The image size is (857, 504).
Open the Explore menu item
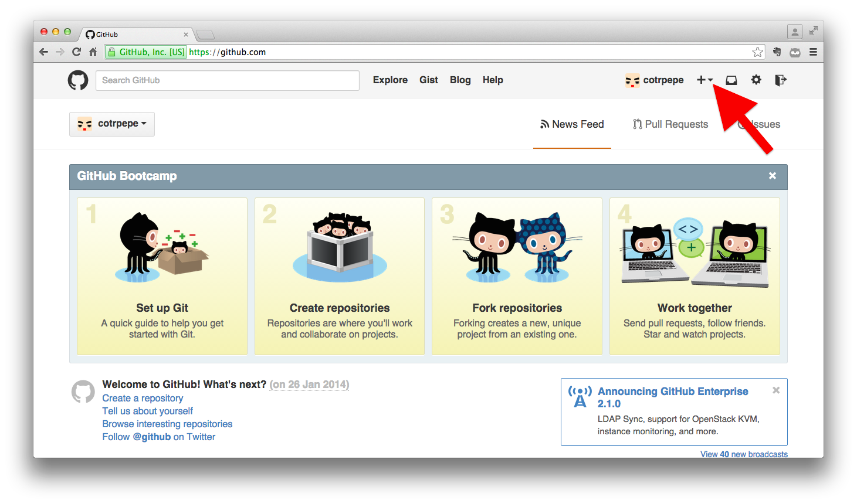coord(389,80)
